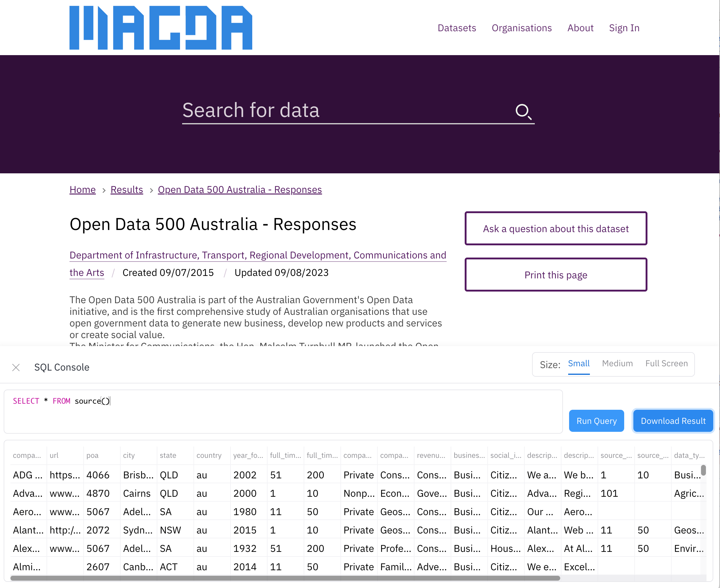
Task: Click into the SQL query editor
Action: pos(283,412)
